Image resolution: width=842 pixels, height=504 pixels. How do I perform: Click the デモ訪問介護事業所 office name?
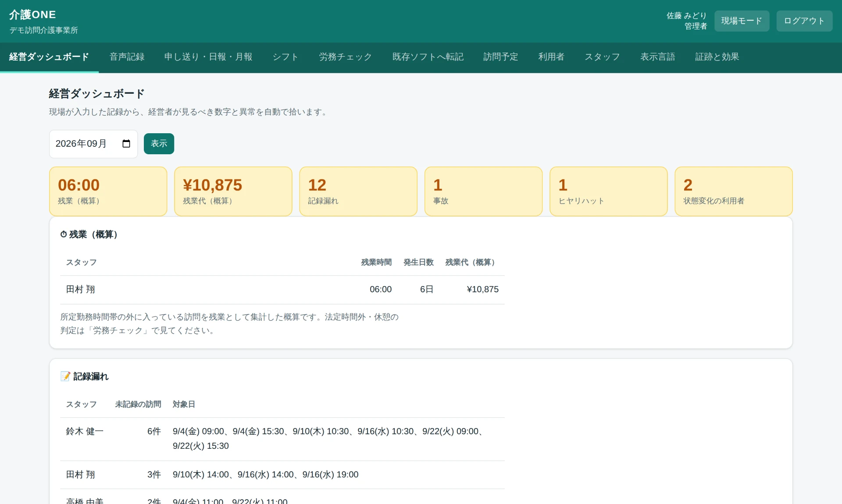[44, 30]
